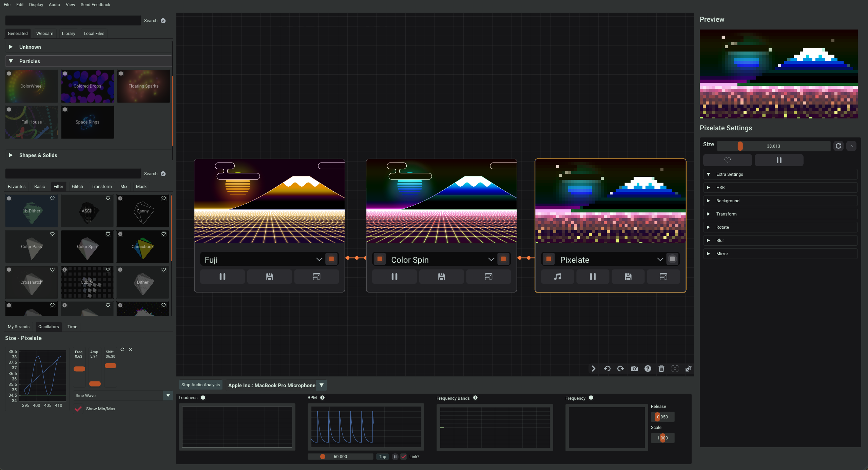Screen dimensions: 868x470
Task: Click the Size slider in Pixelate Settings
Action: (x=773, y=146)
